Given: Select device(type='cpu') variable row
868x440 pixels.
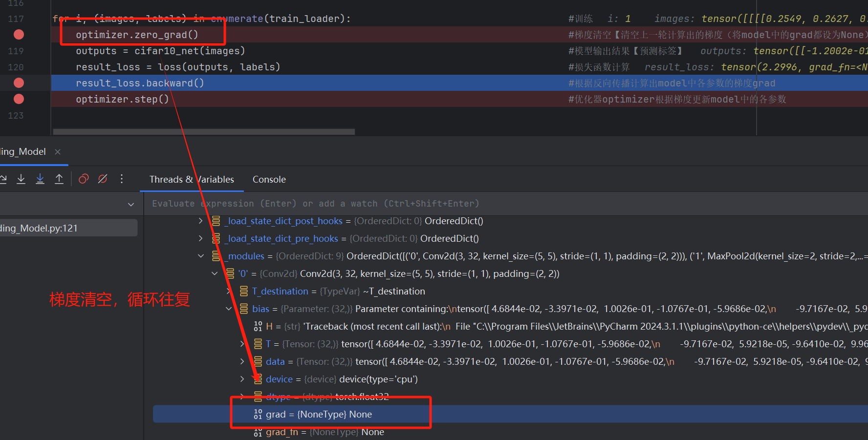Looking at the screenshot, I should [x=510, y=379].
